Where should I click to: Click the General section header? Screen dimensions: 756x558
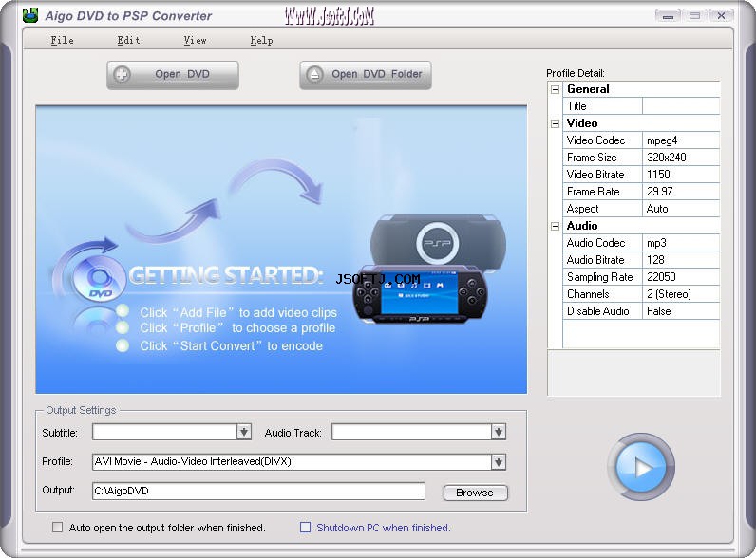[588, 89]
